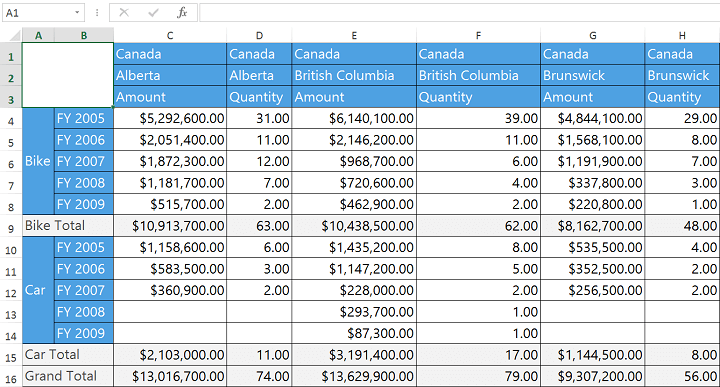Click Brunswick header in column G

pyautogui.click(x=592, y=75)
